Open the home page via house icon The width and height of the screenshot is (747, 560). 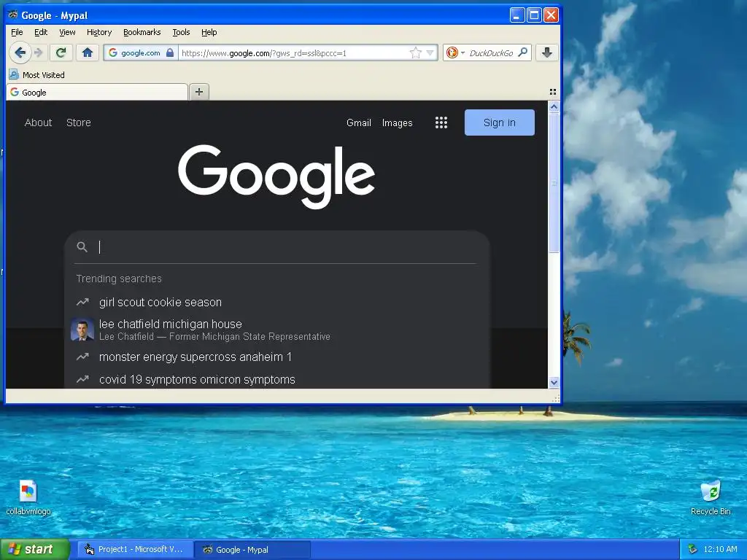[88, 52]
